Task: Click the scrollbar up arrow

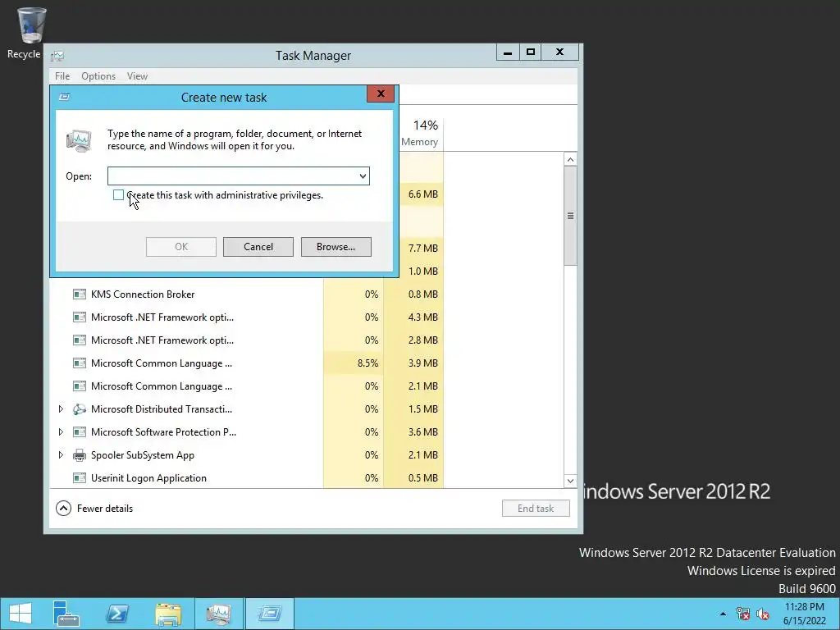Action: [571, 160]
